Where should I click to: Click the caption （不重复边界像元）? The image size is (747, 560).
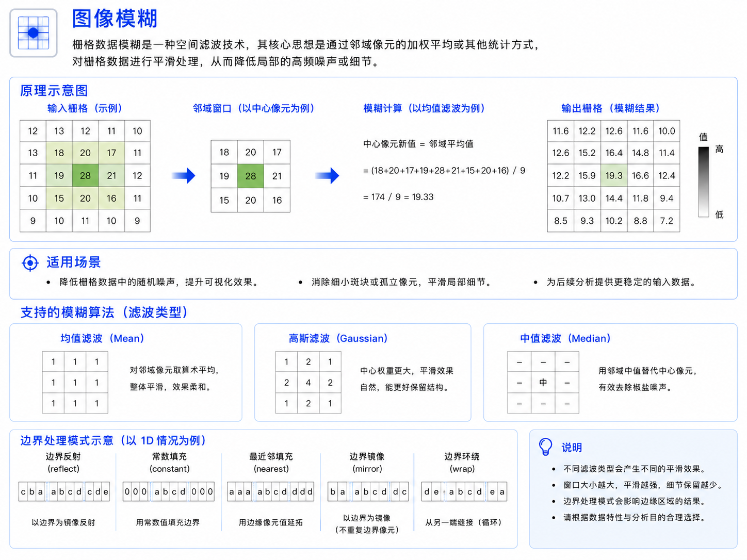(367, 530)
